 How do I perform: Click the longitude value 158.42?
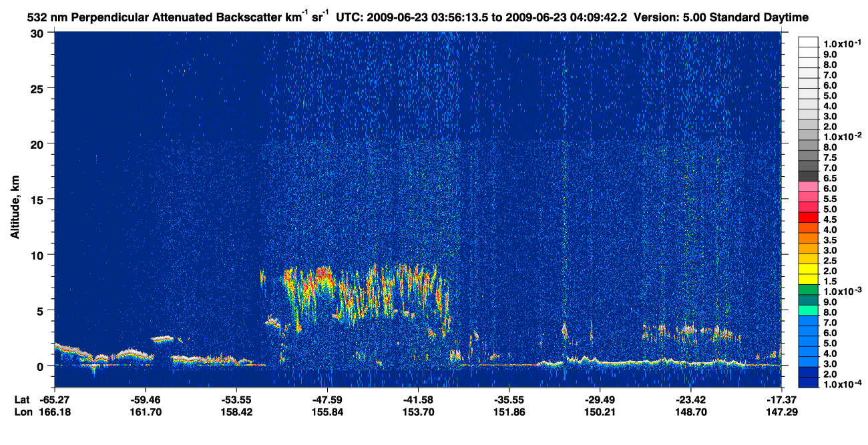(x=236, y=412)
